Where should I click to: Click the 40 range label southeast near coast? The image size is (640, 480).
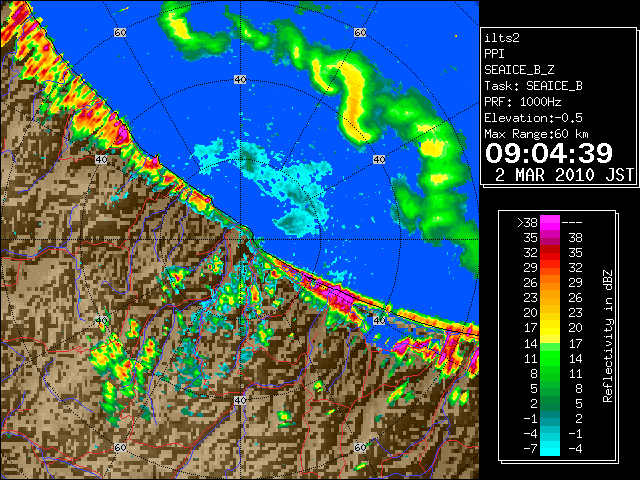(379, 320)
